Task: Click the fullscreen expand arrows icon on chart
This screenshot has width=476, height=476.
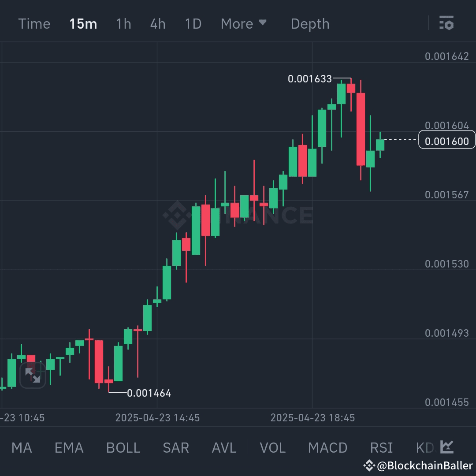Action: click(33, 376)
